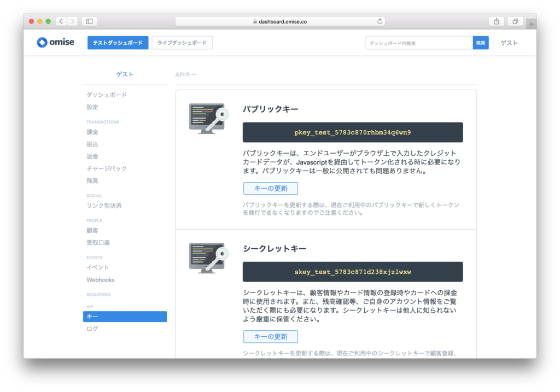Image resolution: width=560 pixels, height=392 pixels.
Task: Show all tabs button in Safari
Action: [x=515, y=21]
